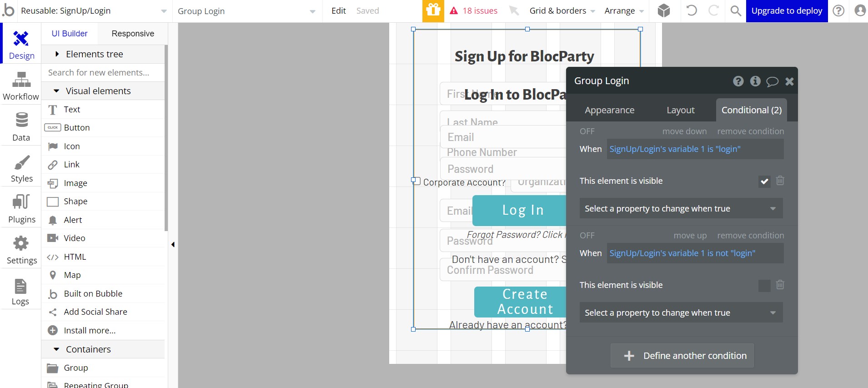Click the element inspector pointer icon
This screenshot has width=868, height=388.
pos(514,10)
